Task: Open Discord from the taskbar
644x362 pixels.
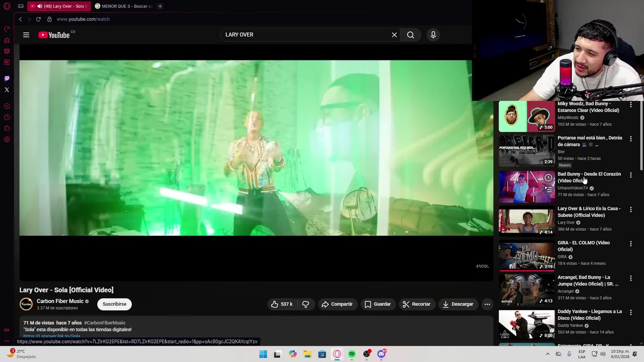Action: coord(381,354)
